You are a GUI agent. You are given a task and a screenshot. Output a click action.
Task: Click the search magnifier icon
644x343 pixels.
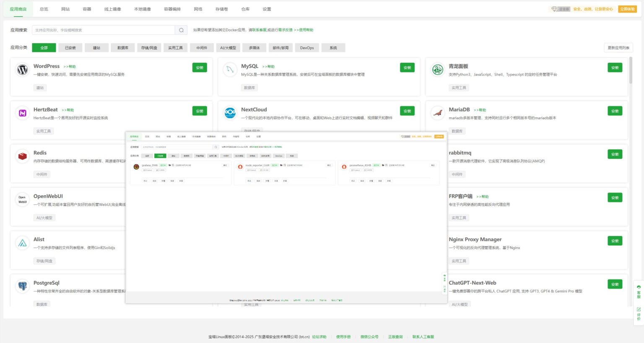point(181,30)
